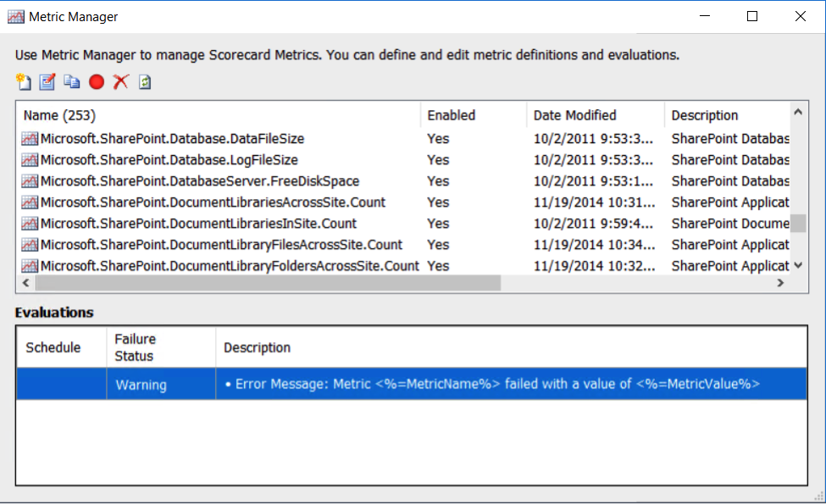Image resolution: width=826 pixels, height=504 pixels.
Task: Maximize the Metric Manager window
Action: (752, 16)
